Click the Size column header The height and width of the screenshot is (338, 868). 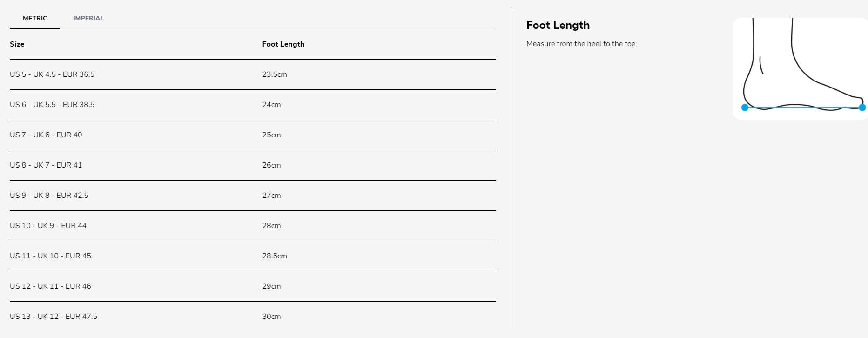click(17, 44)
